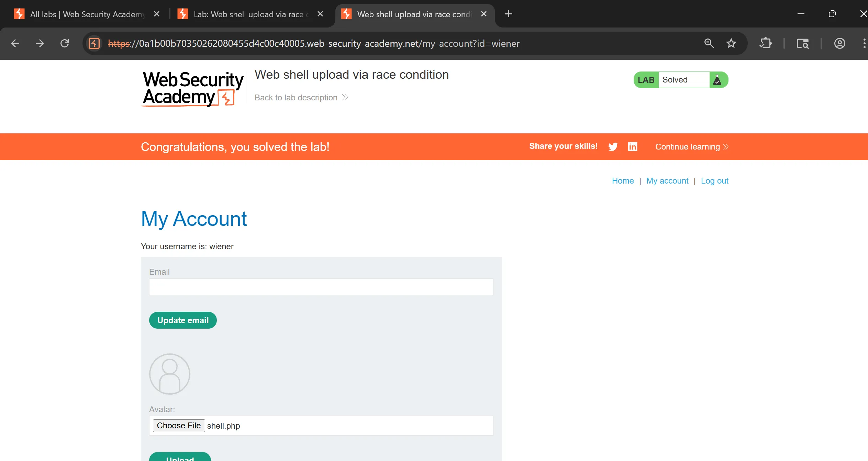
Task: Open a new browser tab
Action: click(x=509, y=14)
